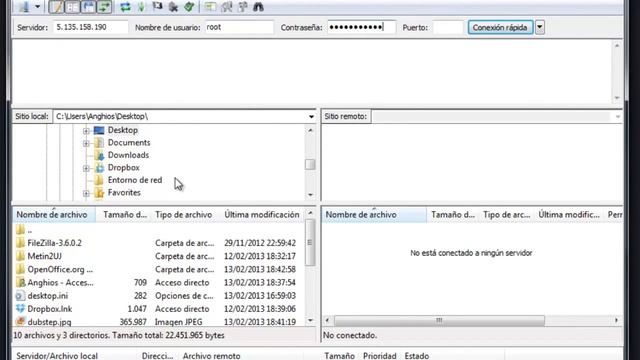Sort remote list by Tipo de arc... column
Image resolution: width=640 pixels, height=360 pixels.
pos(507,215)
